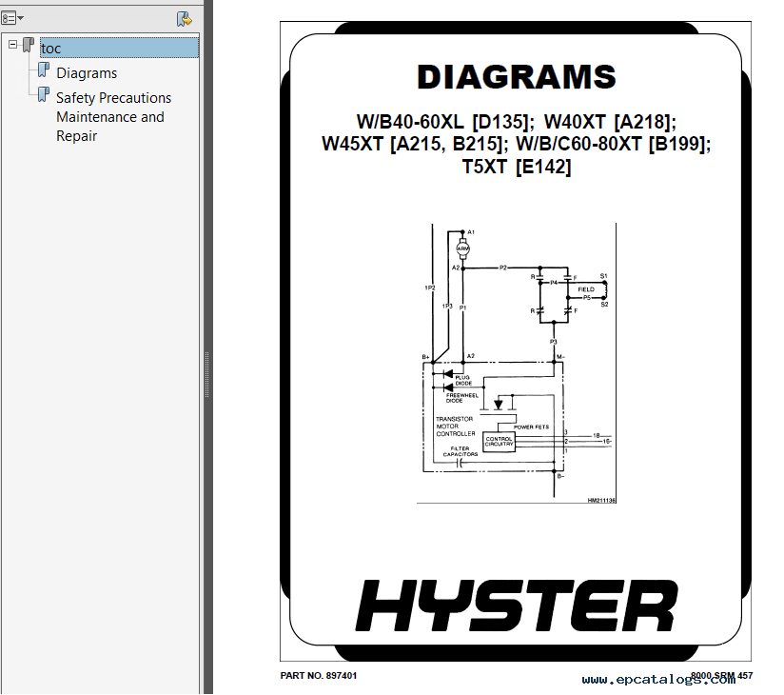
Task: Select the toc bookmark entry
Action: 119,48
